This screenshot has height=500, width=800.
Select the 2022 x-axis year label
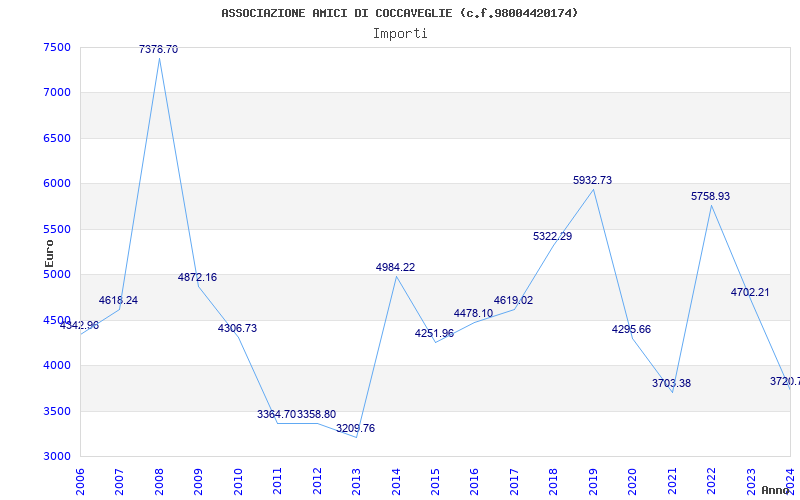click(711, 482)
